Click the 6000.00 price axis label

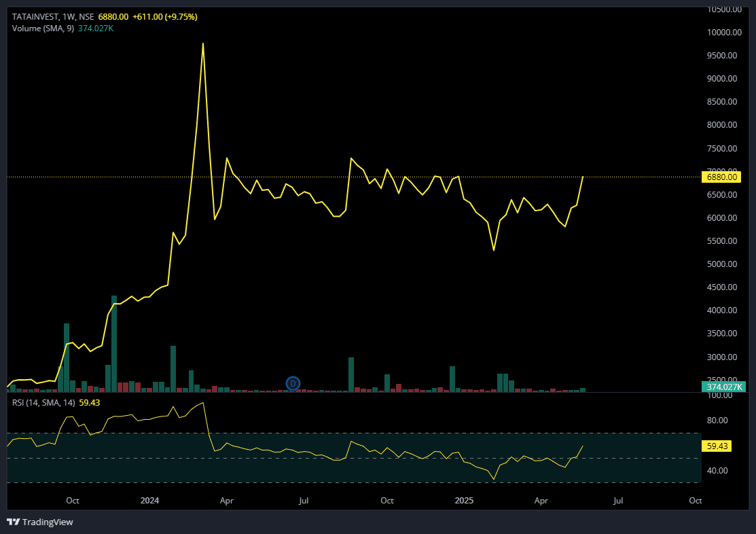(722, 218)
